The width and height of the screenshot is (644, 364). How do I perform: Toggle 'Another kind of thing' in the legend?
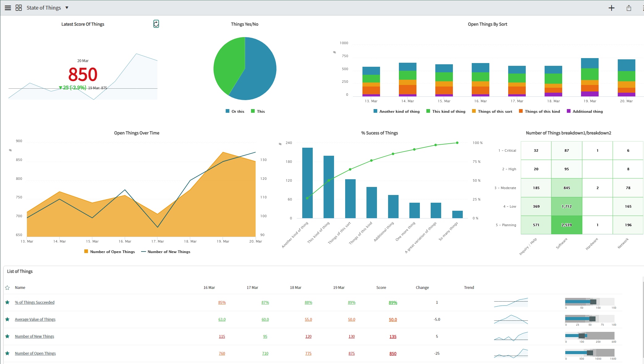click(x=396, y=111)
